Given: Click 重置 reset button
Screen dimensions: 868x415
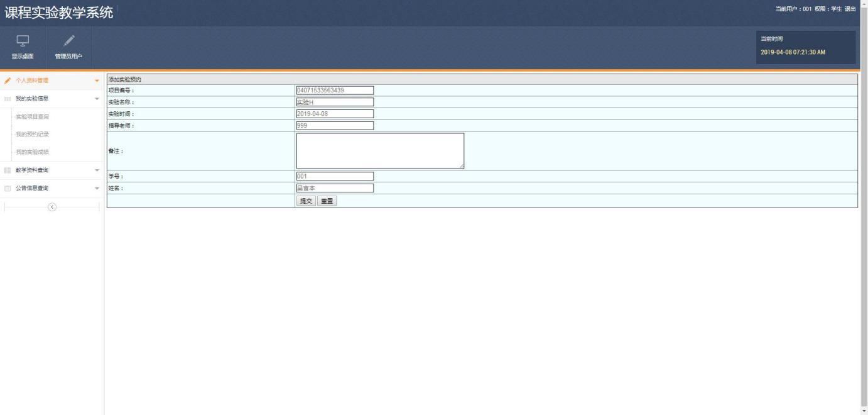Looking at the screenshot, I should [x=327, y=201].
